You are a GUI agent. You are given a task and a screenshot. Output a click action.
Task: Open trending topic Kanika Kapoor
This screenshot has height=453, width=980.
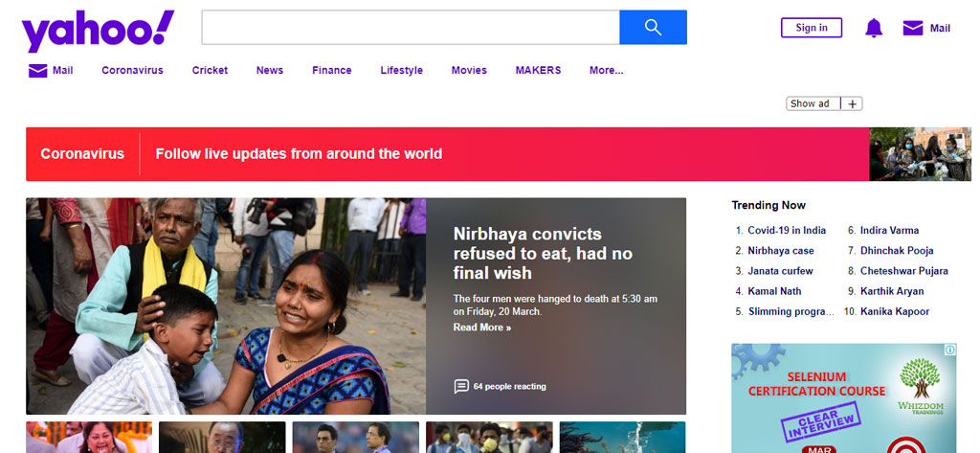[895, 311]
